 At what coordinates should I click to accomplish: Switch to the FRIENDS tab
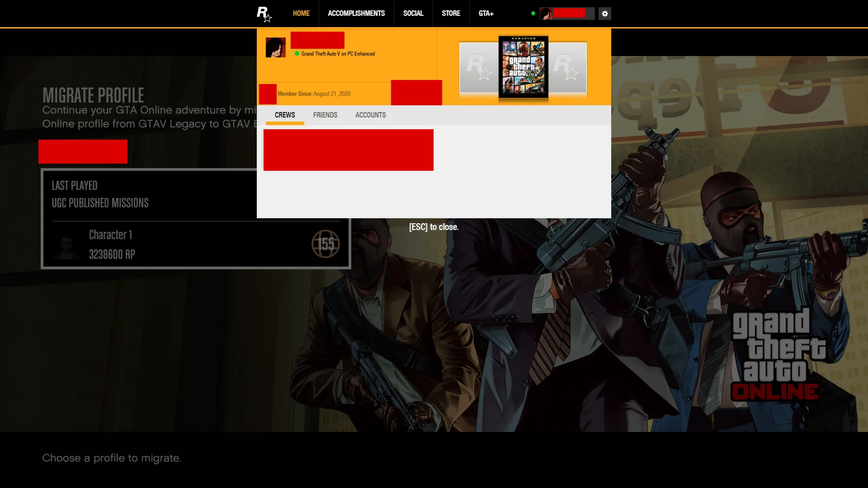click(x=325, y=115)
